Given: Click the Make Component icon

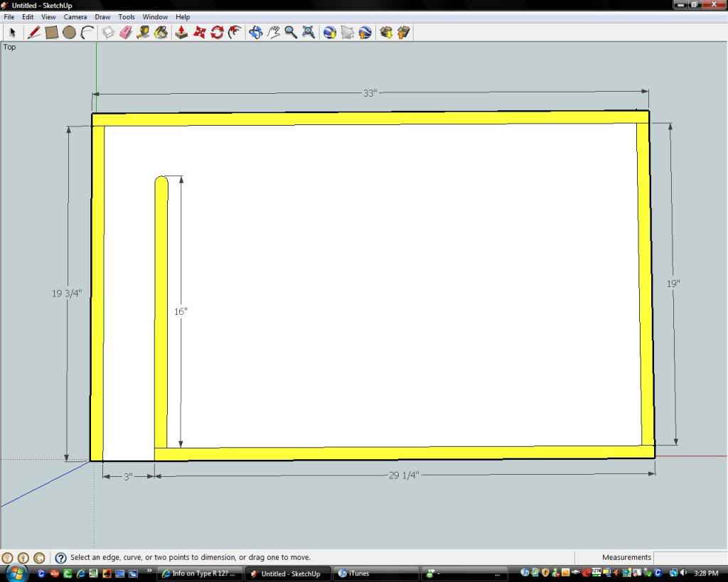Looking at the screenshot, I should tap(108, 33).
